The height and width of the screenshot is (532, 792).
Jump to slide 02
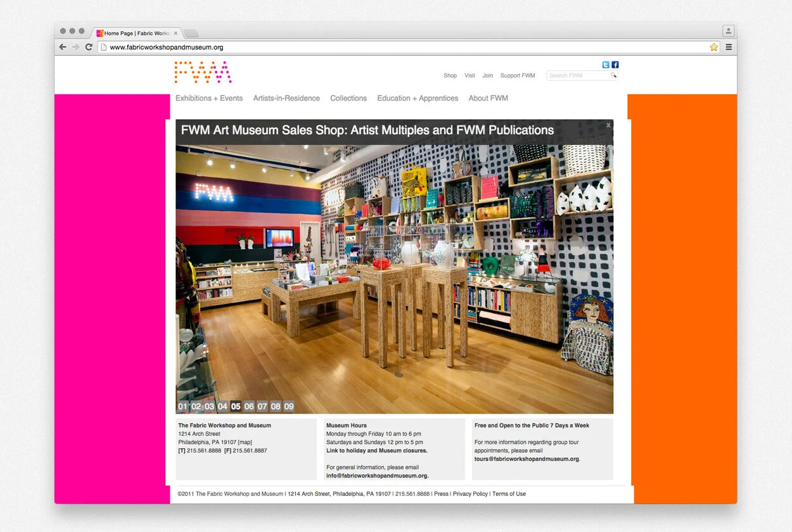tap(196, 407)
